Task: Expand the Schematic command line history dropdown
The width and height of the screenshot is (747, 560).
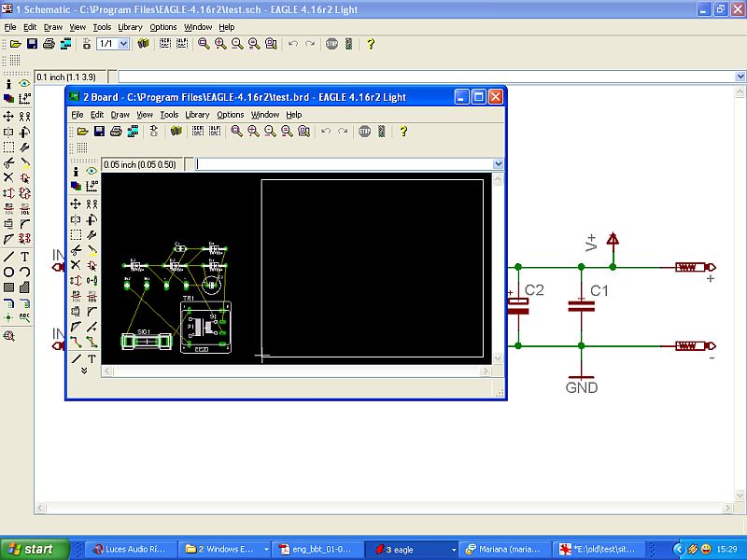Action: click(740, 77)
